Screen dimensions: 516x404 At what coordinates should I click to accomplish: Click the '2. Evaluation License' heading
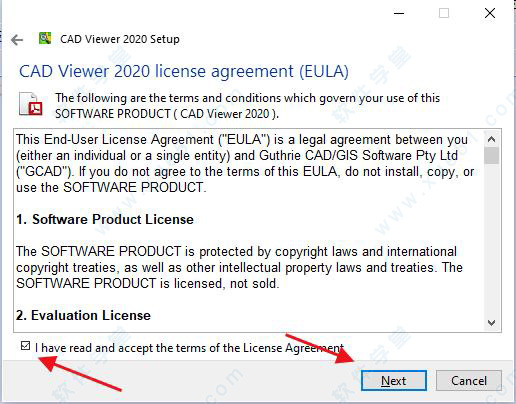[x=83, y=315]
